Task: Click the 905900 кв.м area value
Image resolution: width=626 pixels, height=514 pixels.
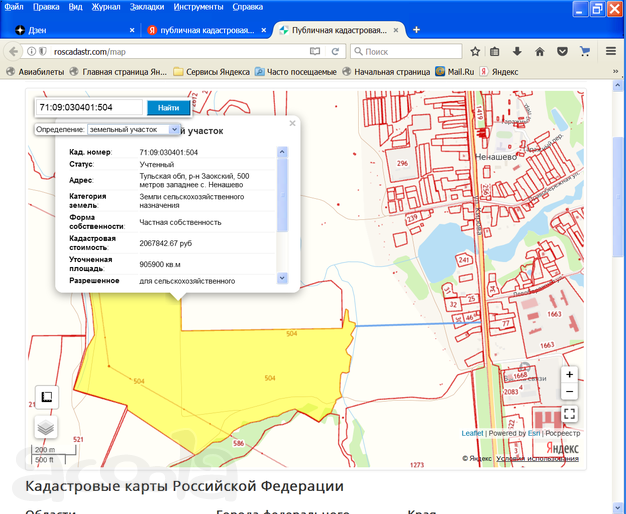Action: point(160,264)
